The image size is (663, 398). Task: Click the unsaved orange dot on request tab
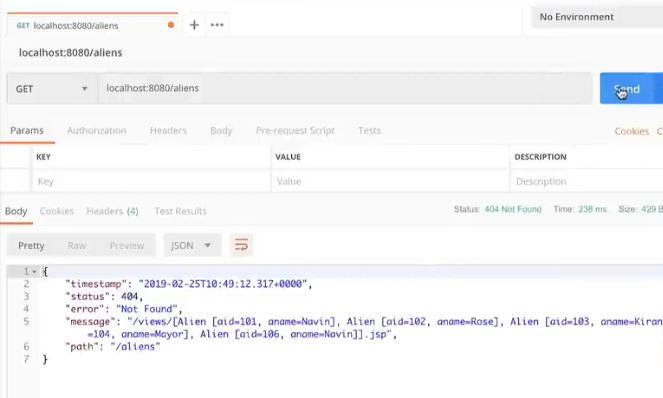tap(171, 25)
